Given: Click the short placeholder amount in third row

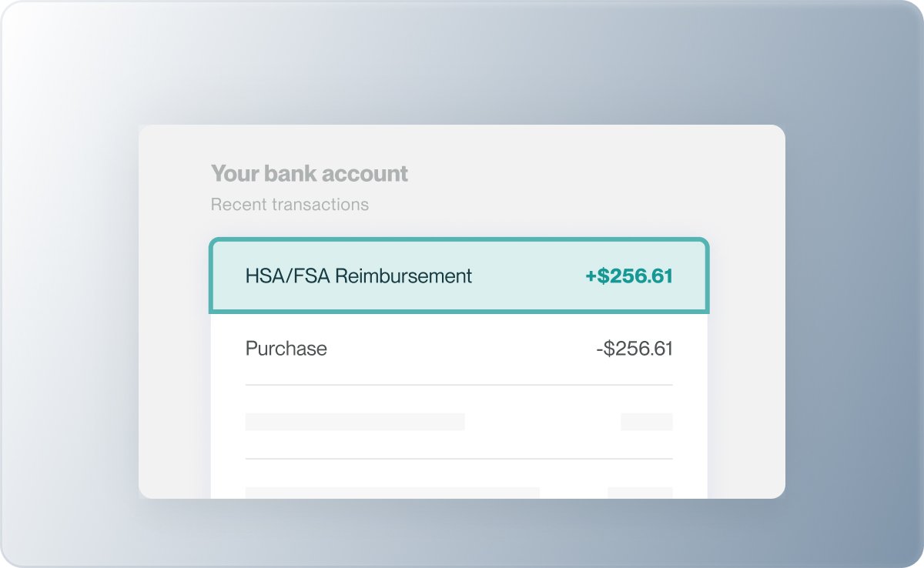Looking at the screenshot, I should point(646,422).
